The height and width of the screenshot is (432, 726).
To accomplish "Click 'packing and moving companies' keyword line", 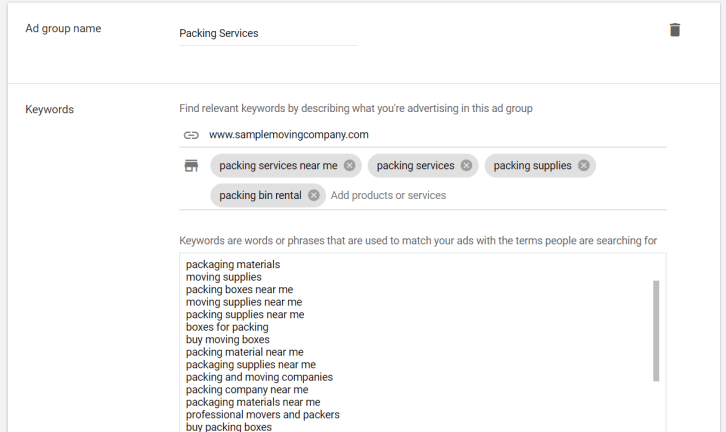I will pos(259,377).
